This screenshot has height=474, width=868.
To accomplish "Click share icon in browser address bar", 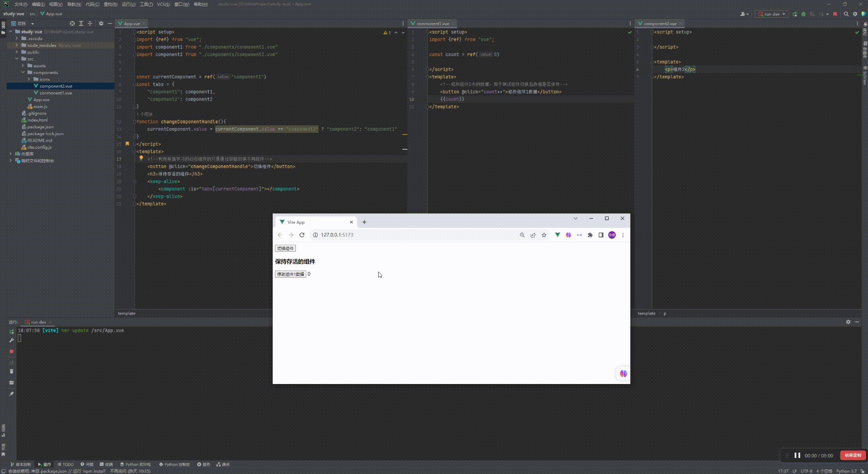I will pos(533,235).
